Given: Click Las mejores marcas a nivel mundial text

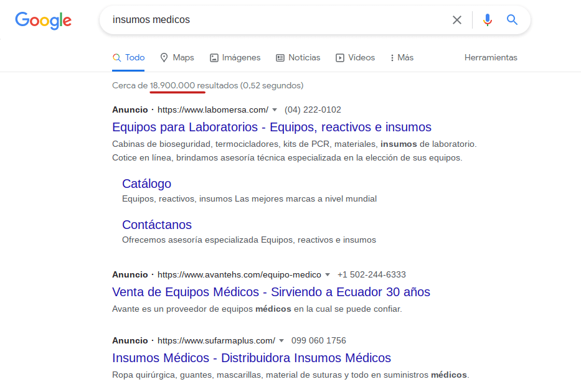Looking at the screenshot, I should [x=305, y=198].
